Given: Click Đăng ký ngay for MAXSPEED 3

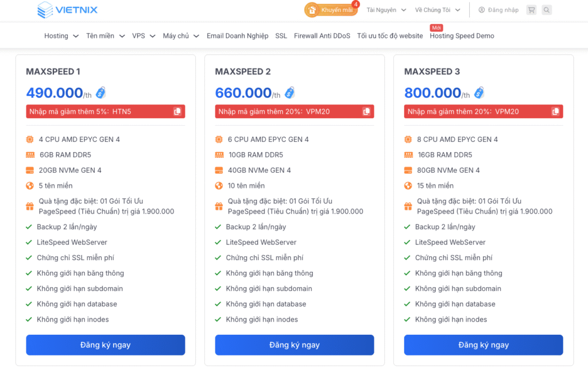Looking at the screenshot, I should (x=483, y=345).
